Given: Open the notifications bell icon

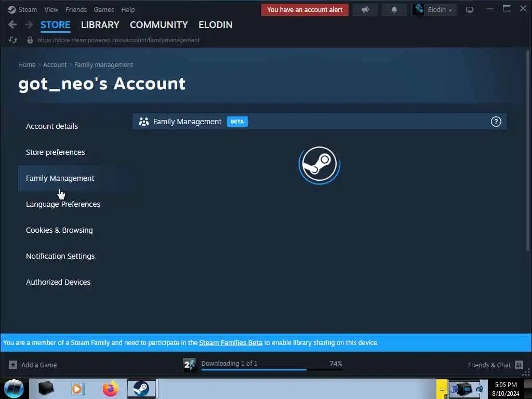Looking at the screenshot, I should pos(394,9).
